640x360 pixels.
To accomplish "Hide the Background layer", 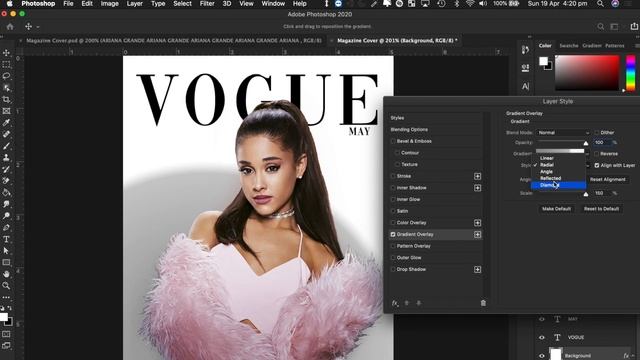I will [x=542, y=356].
